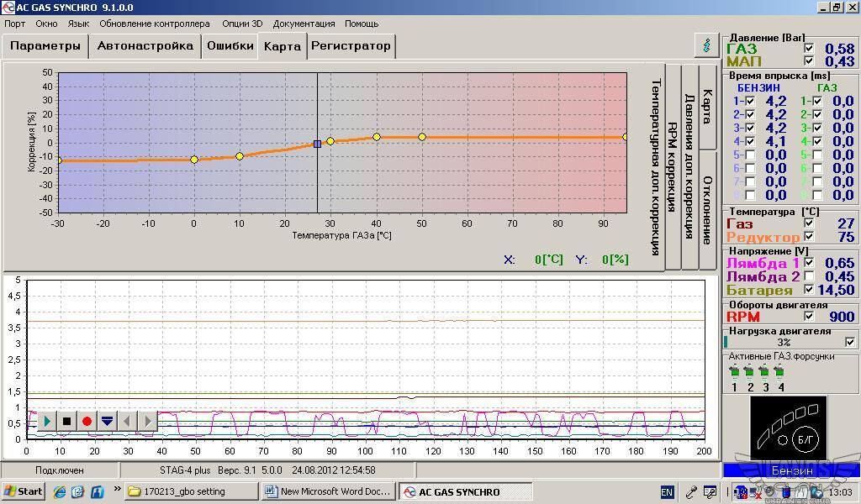
Task: Open the Обновление контроллера menu
Action: click(x=155, y=24)
